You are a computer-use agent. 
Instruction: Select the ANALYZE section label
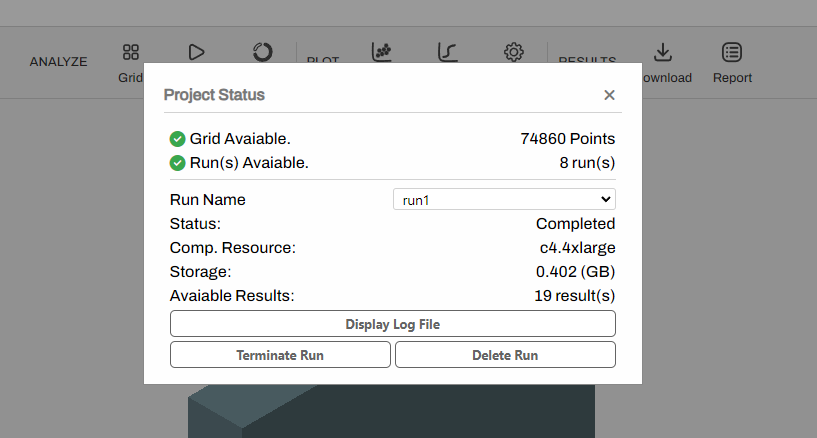pos(58,61)
